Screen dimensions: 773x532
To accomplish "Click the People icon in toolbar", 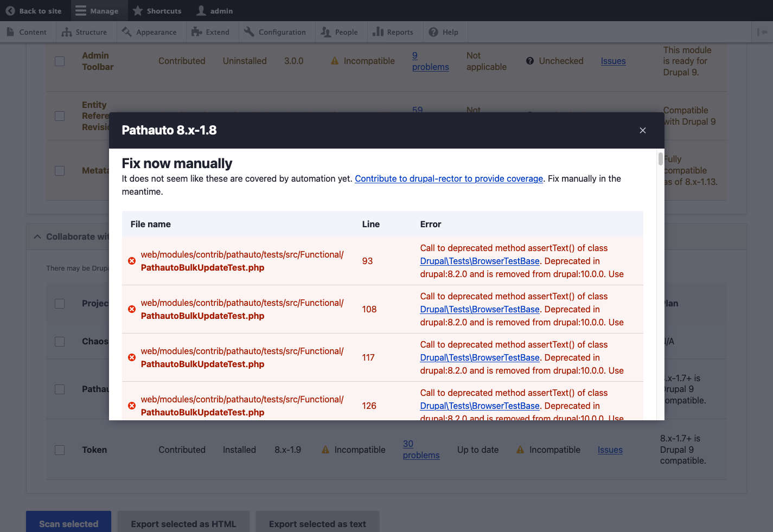I will [325, 32].
